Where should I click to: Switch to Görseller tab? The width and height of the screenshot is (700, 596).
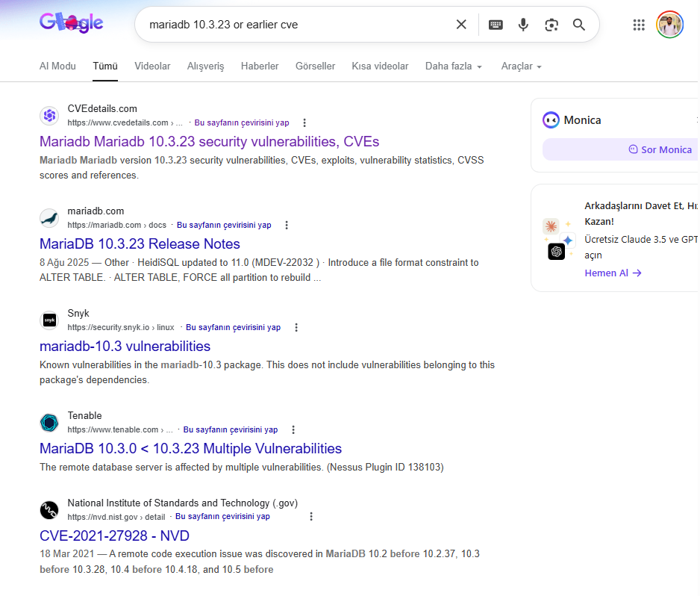coord(315,66)
